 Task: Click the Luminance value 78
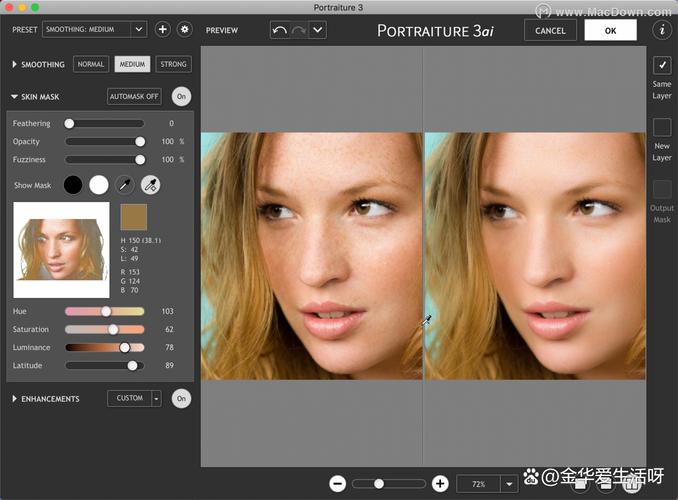click(170, 347)
